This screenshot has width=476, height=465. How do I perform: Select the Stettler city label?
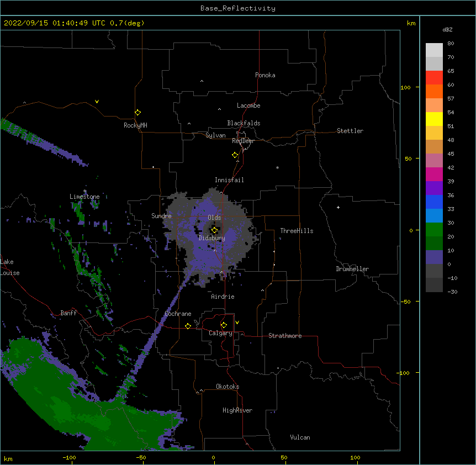click(x=350, y=131)
